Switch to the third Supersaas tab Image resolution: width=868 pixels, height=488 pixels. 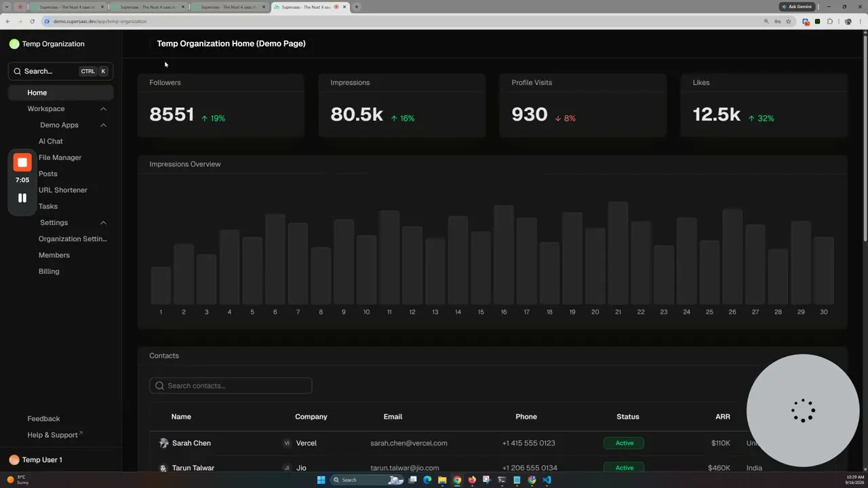[229, 7]
